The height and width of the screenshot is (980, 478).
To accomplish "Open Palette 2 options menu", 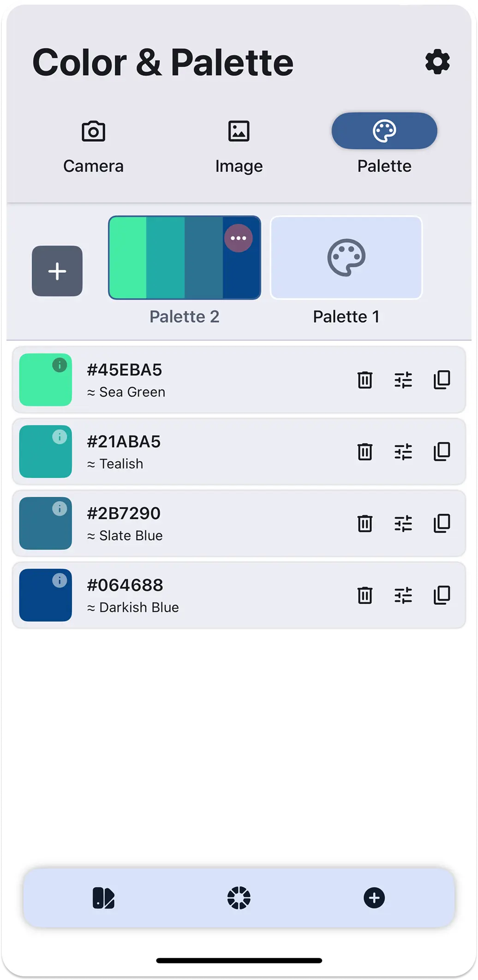I will (239, 238).
